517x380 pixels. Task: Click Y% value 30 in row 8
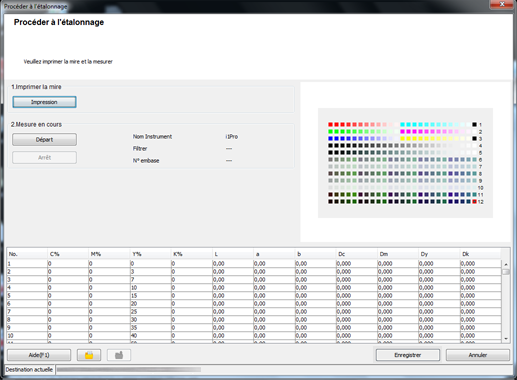coord(150,320)
